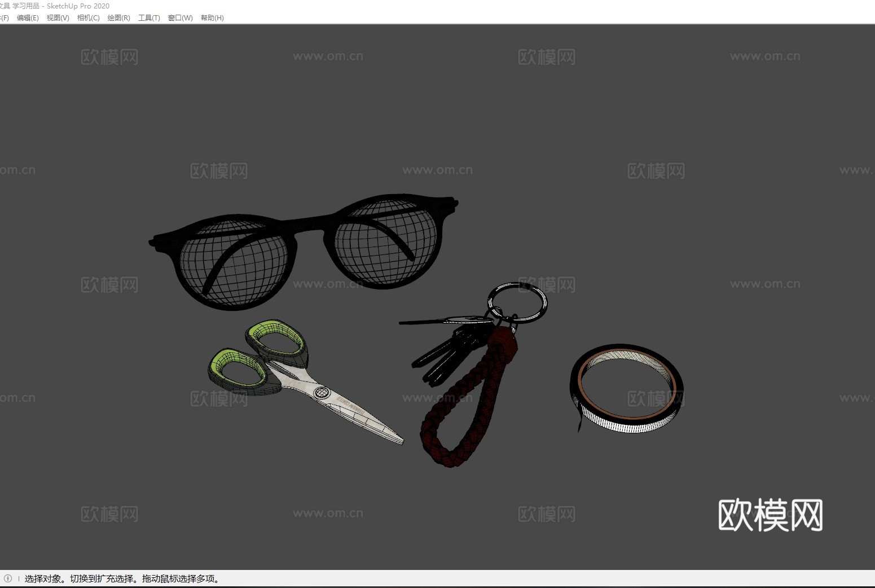Viewport: 875px width, 588px height.
Task: Open the 窗口(W) menu
Action: [181, 18]
